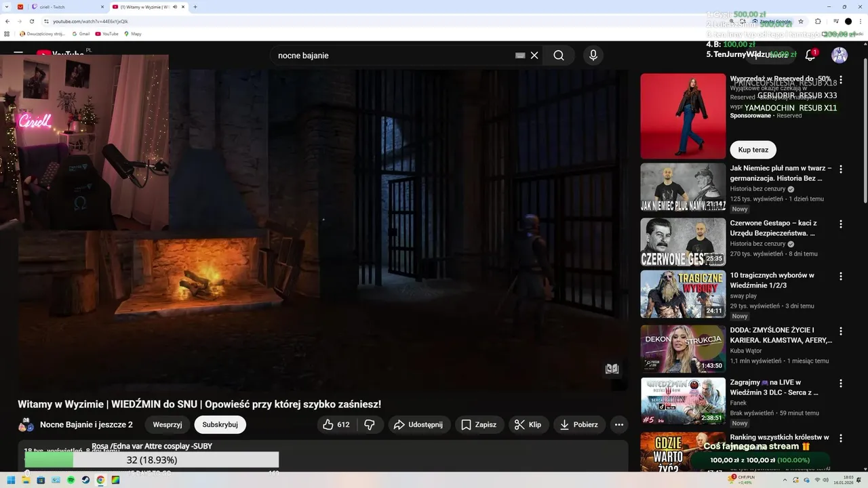Open the Chrome media controls icon
The width and height of the screenshot is (868, 488).
[x=835, y=21]
